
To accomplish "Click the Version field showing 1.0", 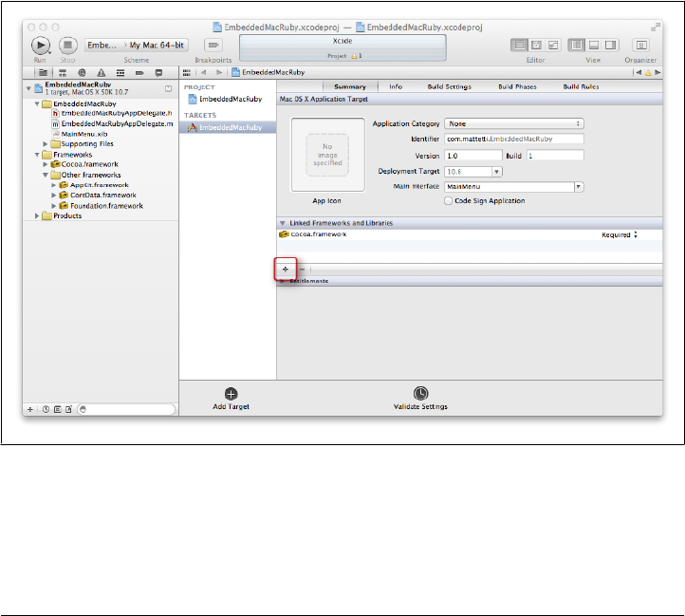I will [473, 156].
